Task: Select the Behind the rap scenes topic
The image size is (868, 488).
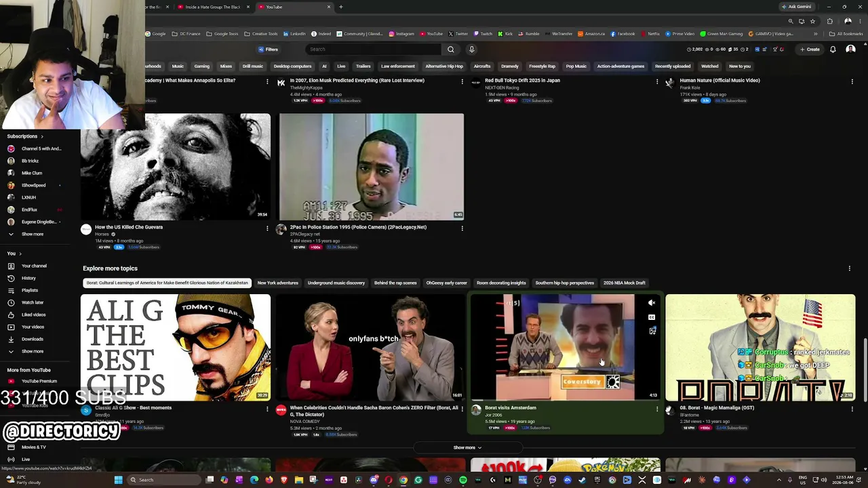Action: click(395, 283)
